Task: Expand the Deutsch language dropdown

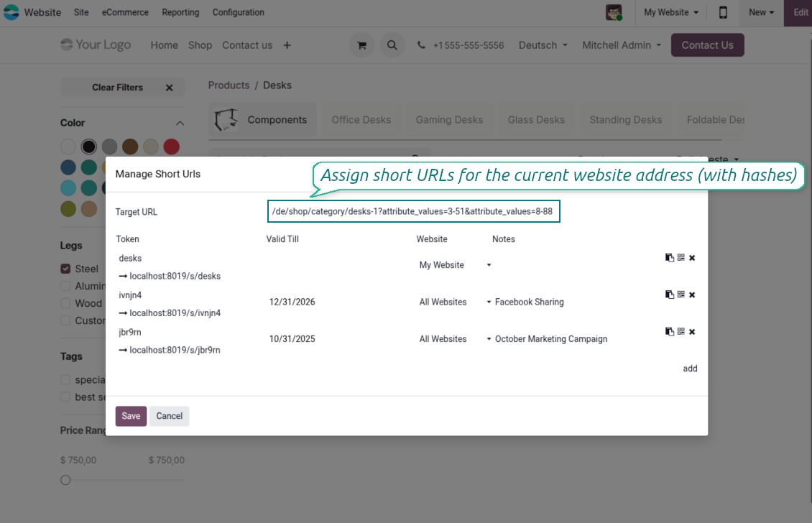Action: pyautogui.click(x=543, y=45)
